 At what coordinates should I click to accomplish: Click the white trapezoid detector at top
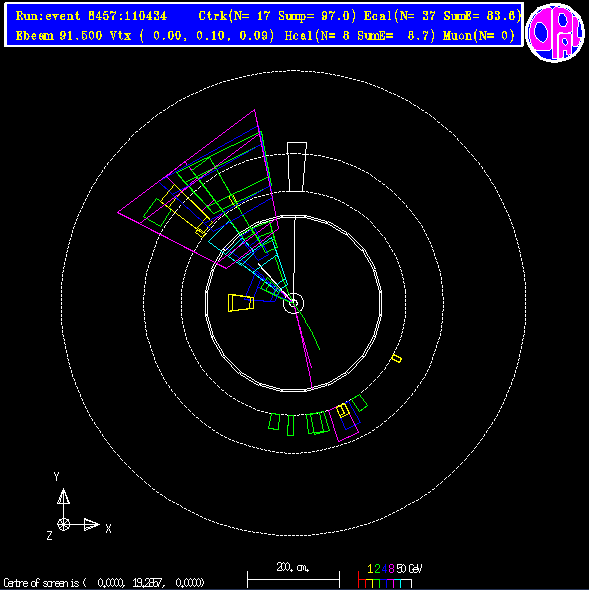pos(297,167)
